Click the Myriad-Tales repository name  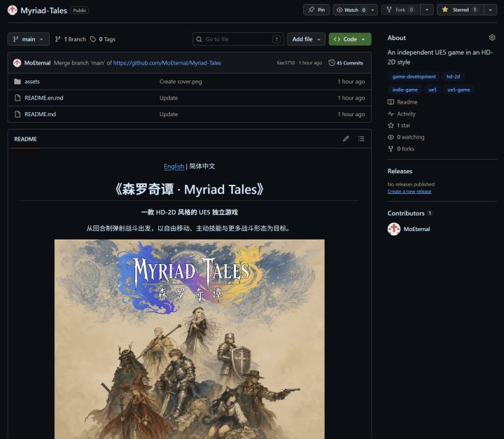pos(43,11)
